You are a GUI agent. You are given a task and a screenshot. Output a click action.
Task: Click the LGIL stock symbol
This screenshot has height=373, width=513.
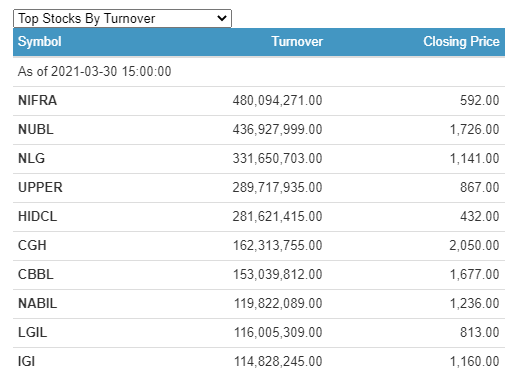pyautogui.click(x=33, y=333)
